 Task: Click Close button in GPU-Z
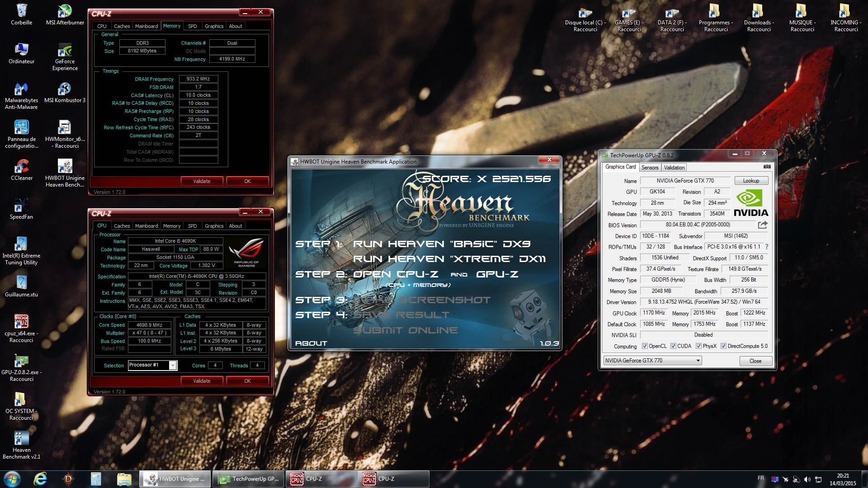pyautogui.click(x=755, y=361)
